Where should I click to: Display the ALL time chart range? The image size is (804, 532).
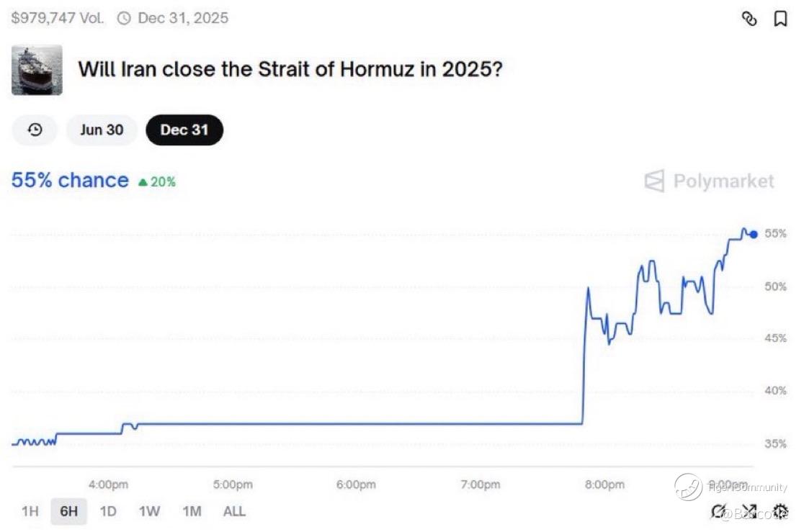[234, 512]
